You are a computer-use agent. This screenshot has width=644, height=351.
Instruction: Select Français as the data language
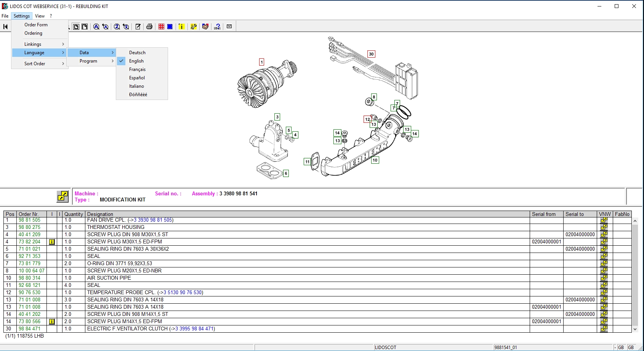(137, 69)
